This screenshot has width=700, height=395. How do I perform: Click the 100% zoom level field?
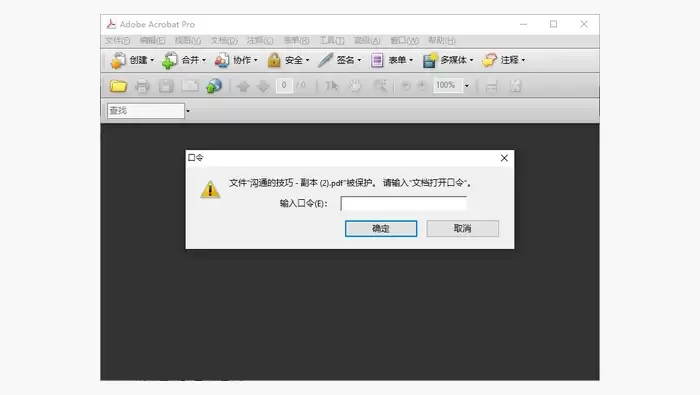(448, 85)
